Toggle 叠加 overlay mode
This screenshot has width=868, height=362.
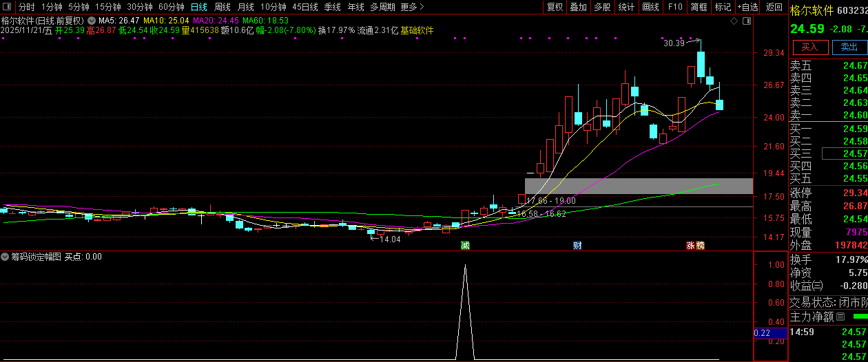point(578,7)
